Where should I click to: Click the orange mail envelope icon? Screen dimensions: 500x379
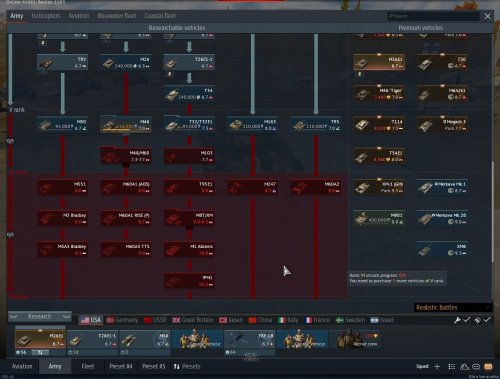[x=488, y=366]
